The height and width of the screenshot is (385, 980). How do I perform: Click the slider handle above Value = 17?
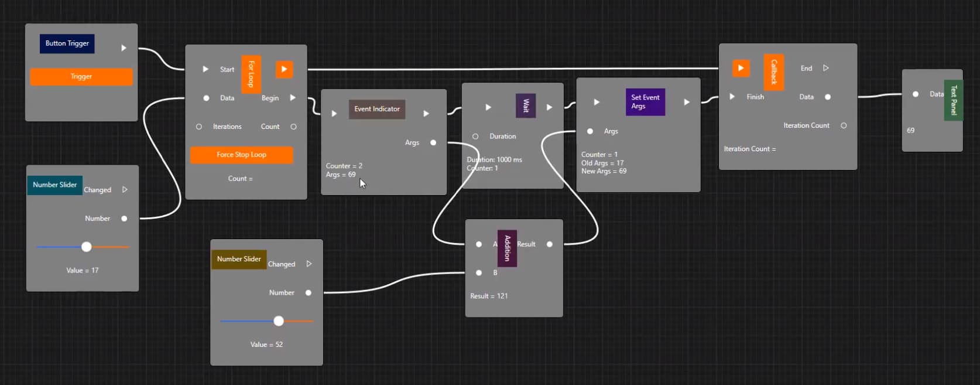(87, 247)
